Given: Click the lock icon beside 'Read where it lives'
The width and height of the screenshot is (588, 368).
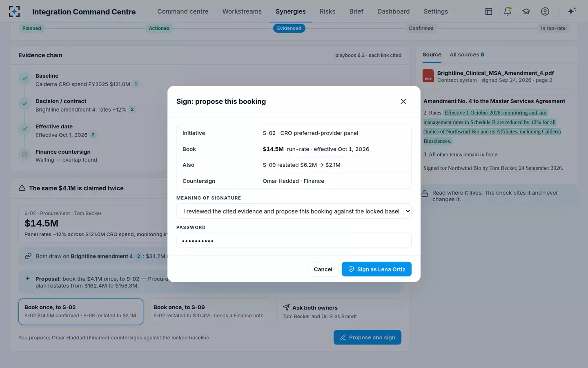Looking at the screenshot, I should point(425,193).
